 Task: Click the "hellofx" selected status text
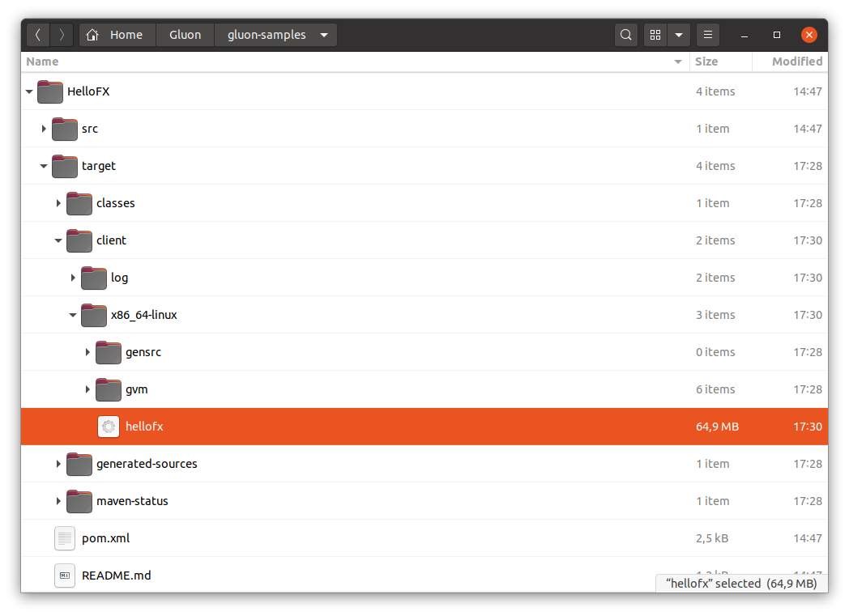pos(741,584)
